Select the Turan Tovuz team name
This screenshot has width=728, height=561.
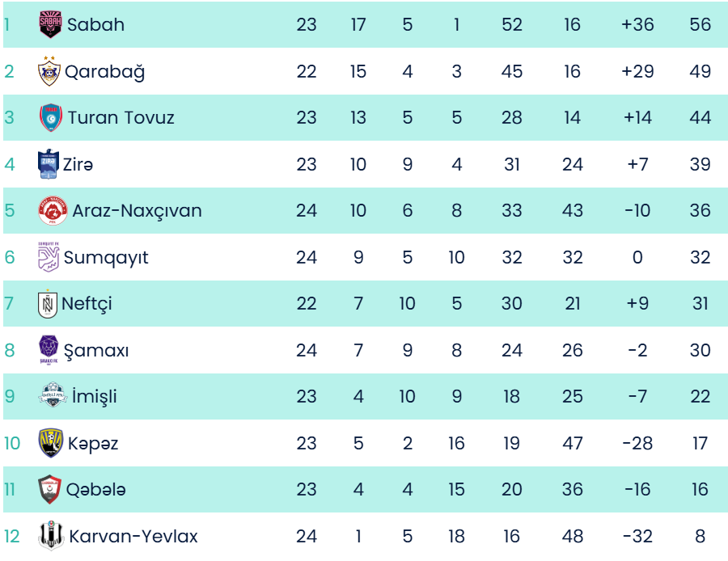click(x=121, y=118)
